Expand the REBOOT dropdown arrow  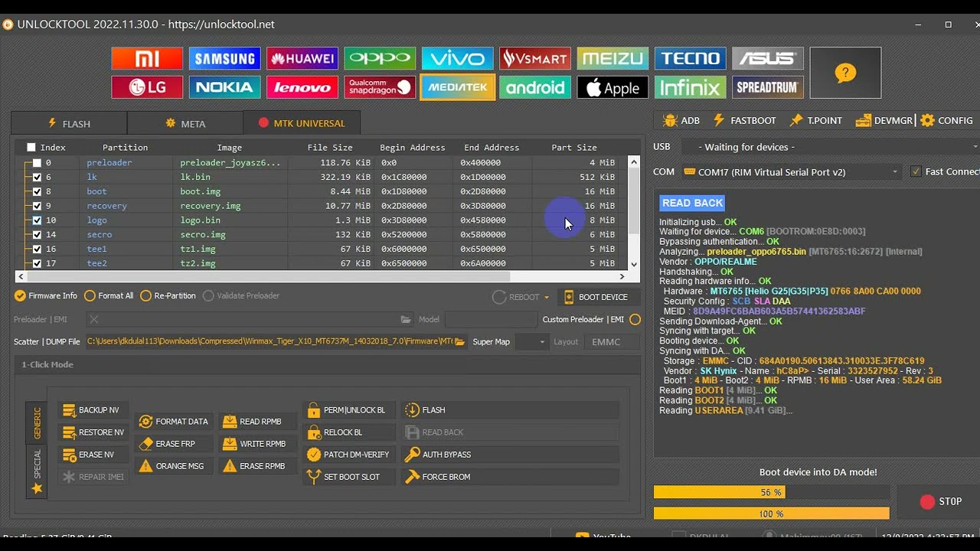click(547, 297)
